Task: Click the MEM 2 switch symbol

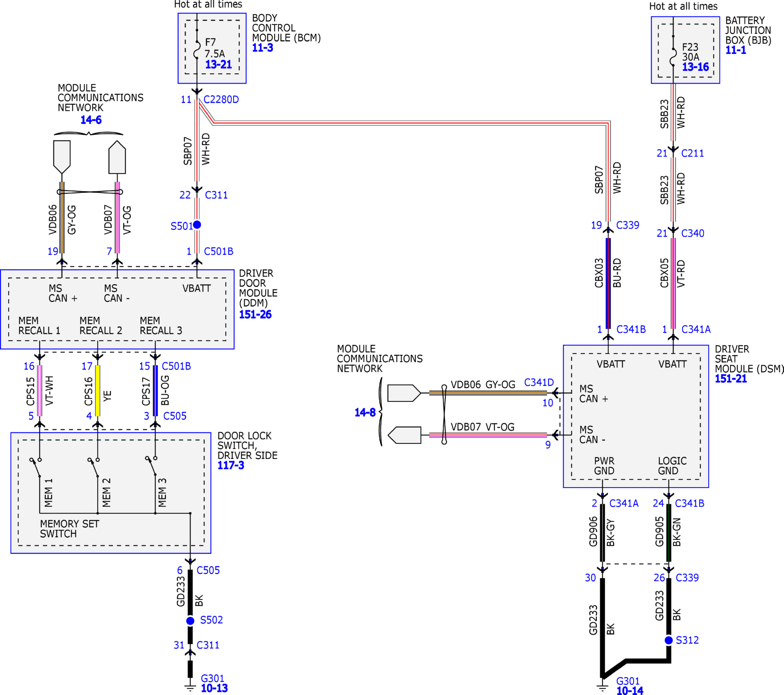Action: (x=94, y=467)
